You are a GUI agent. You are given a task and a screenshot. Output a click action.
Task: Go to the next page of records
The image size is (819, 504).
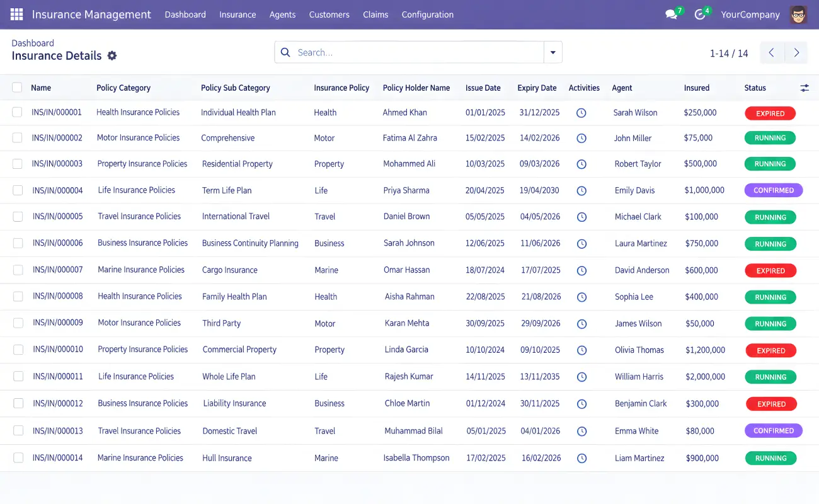tap(796, 53)
